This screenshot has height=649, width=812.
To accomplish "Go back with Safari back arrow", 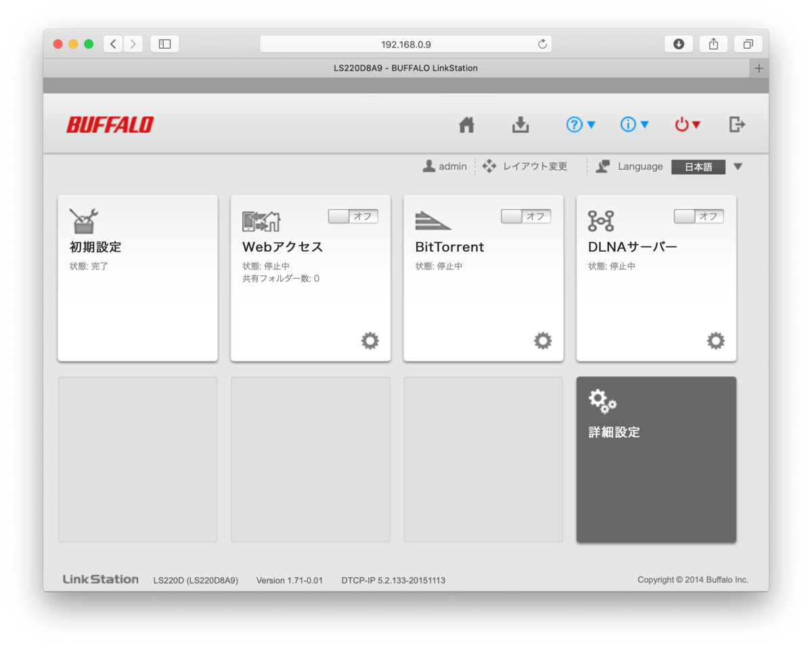I will (x=113, y=44).
